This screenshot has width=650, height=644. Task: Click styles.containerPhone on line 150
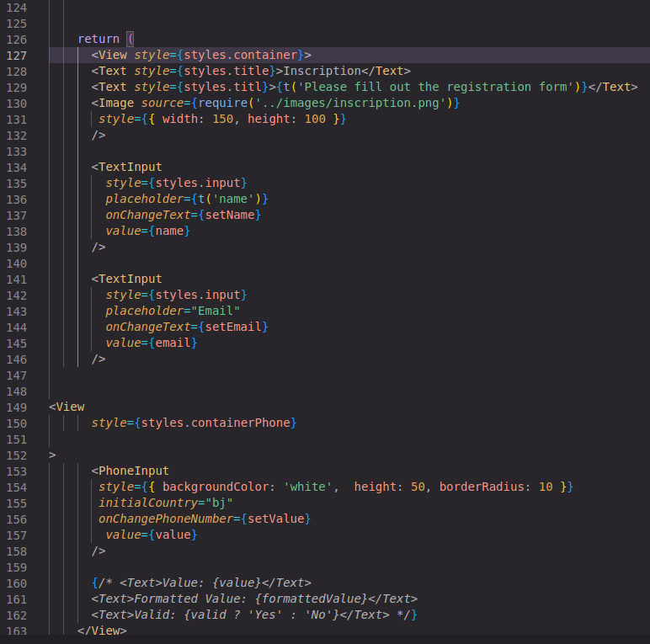click(216, 423)
